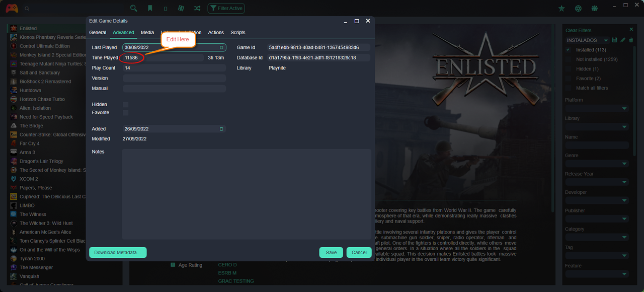Image resolution: width=644 pixels, height=292 pixels.
Task: Click the group people icon in top right
Action: click(x=595, y=8)
